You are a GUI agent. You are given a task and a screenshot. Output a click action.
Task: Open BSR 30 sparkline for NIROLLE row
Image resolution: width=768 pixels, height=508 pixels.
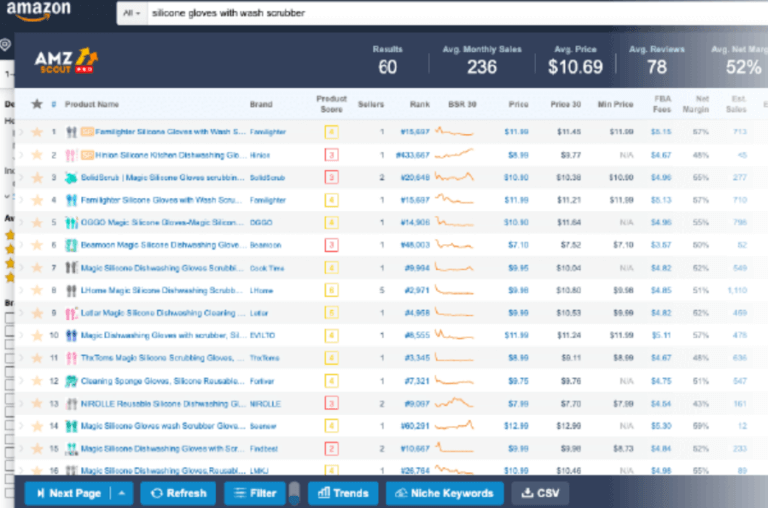[455, 403]
